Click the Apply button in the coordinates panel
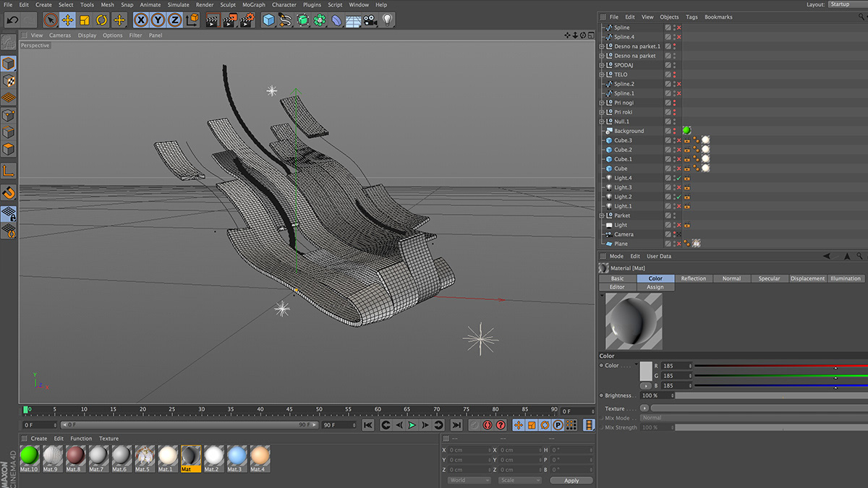 pos(571,480)
